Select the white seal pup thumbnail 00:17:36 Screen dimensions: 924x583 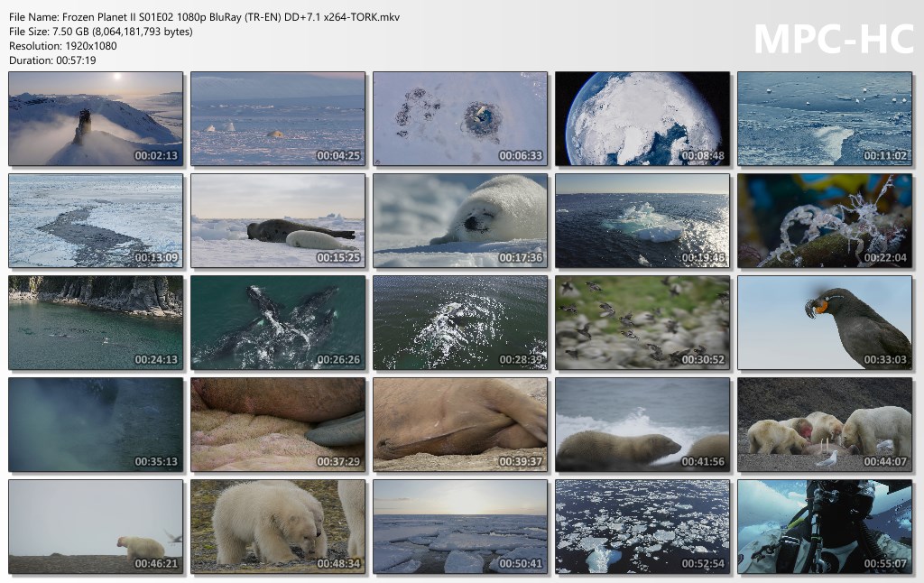[460, 220]
